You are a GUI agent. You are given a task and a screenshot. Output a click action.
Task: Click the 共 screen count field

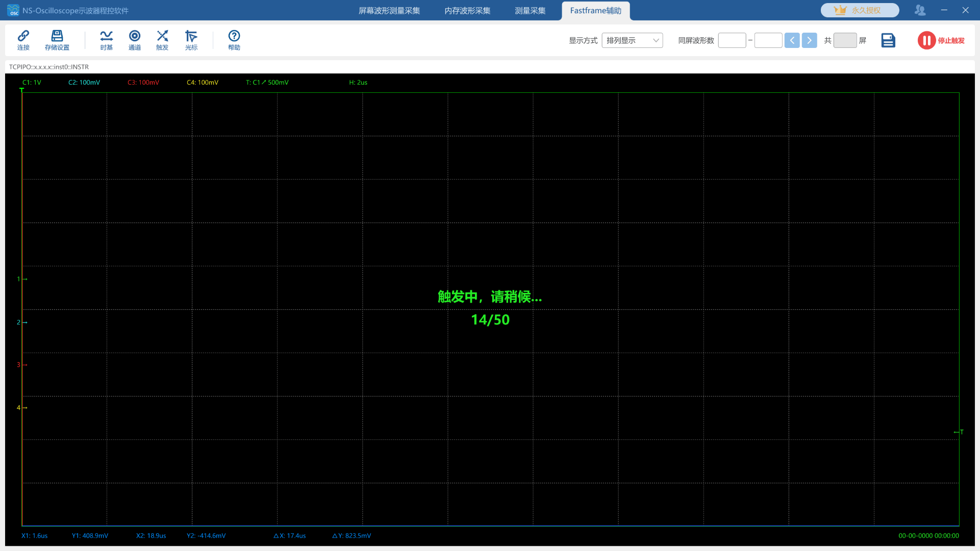(x=845, y=40)
